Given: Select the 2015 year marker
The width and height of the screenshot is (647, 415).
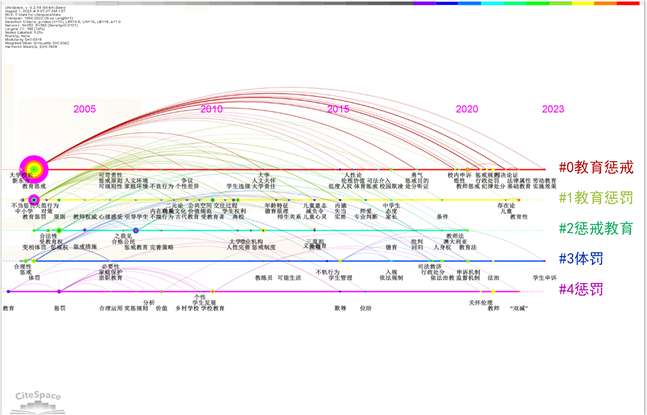Looking at the screenshot, I should tap(339, 109).
